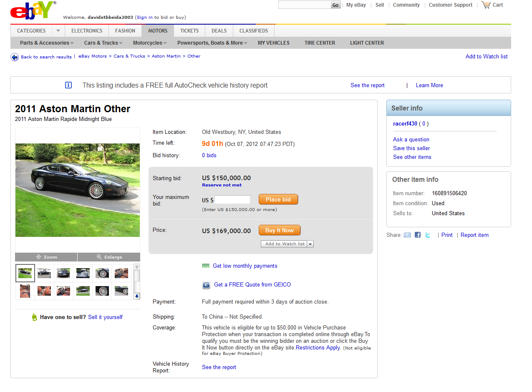The image size is (532, 392).
Task: Click Get a FREE Quote from GEICO
Action: tap(252, 285)
